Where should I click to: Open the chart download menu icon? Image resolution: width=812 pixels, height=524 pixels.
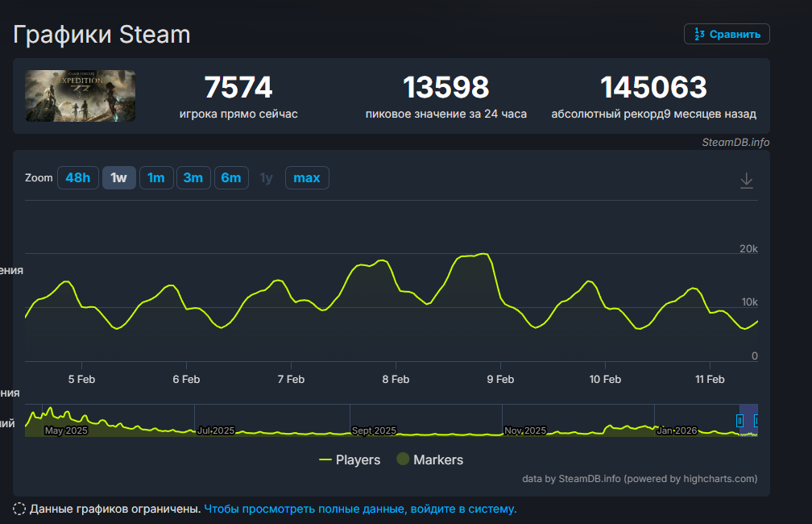click(746, 181)
